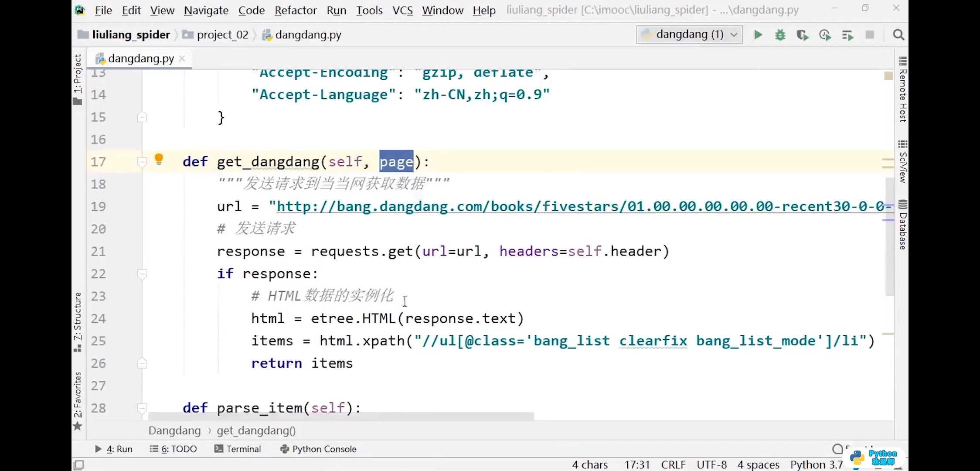
Task: Open the dangdang (1) run configuration dropdown
Action: coord(689,34)
